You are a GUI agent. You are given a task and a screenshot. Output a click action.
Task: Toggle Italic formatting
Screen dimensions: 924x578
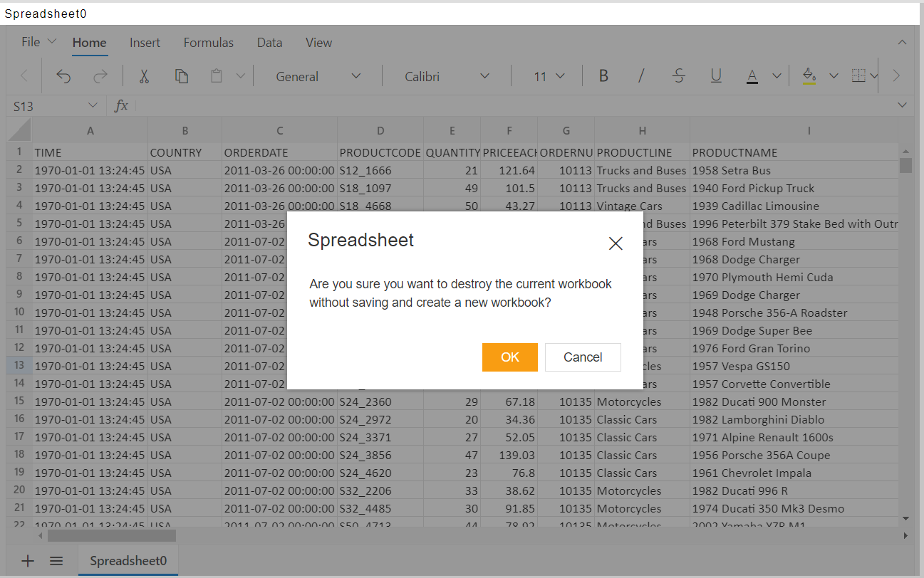pos(641,76)
